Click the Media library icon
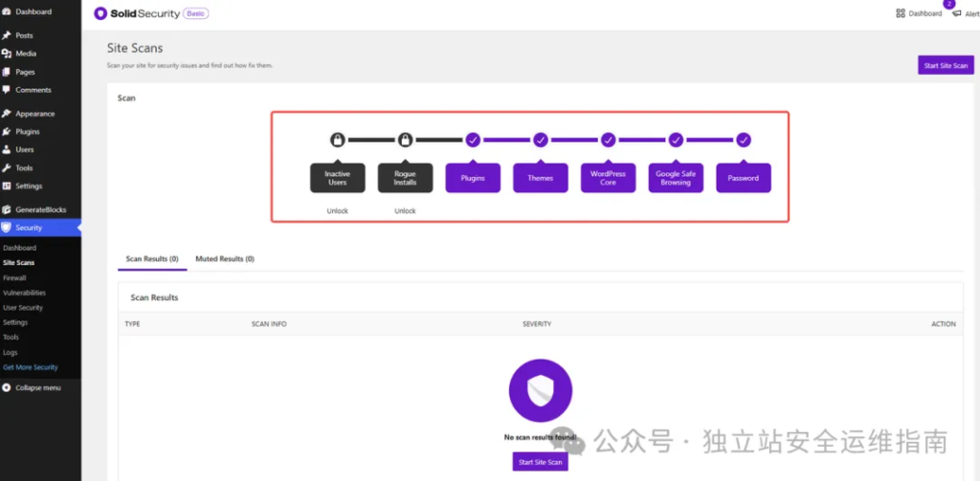The height and width of the screenshot is (481, 980). click(x=7, y=54)
